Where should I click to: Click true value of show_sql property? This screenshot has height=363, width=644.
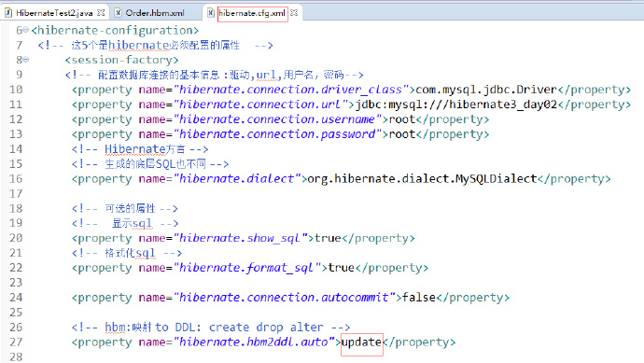(328, 238)
